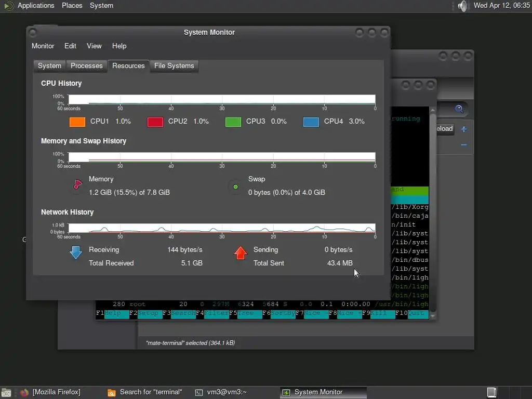Click F2 Setup in htop footer
532x399 pixels.
pyautogui.click(x=146, y=313)
